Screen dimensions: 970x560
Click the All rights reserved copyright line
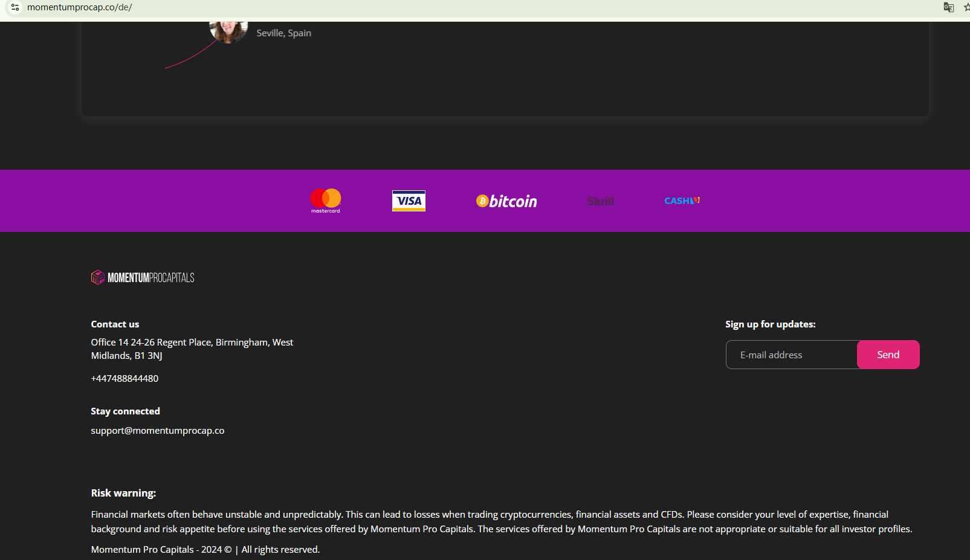(x=205, y=550)
